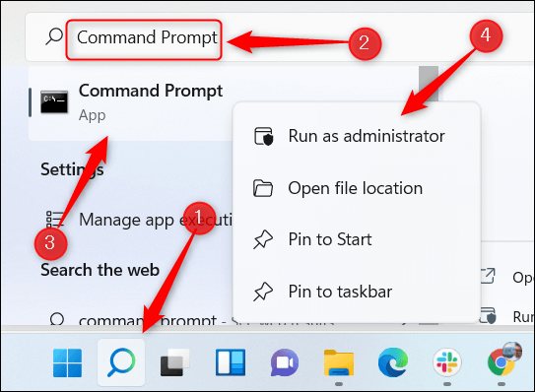Click the web search result magnifier icon
The height and width of the screenshot is (392, 535).
(x=56, y=319)
